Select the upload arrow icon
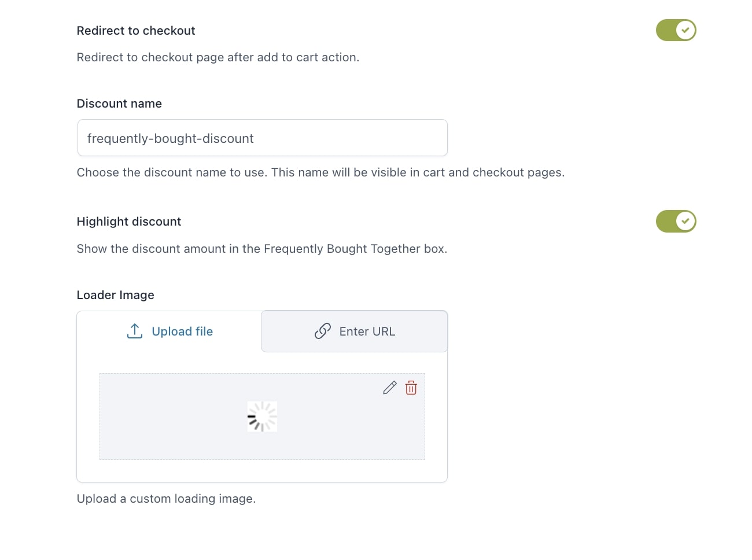The width and height of the screenshot is (752, 560). pos(135,331)
